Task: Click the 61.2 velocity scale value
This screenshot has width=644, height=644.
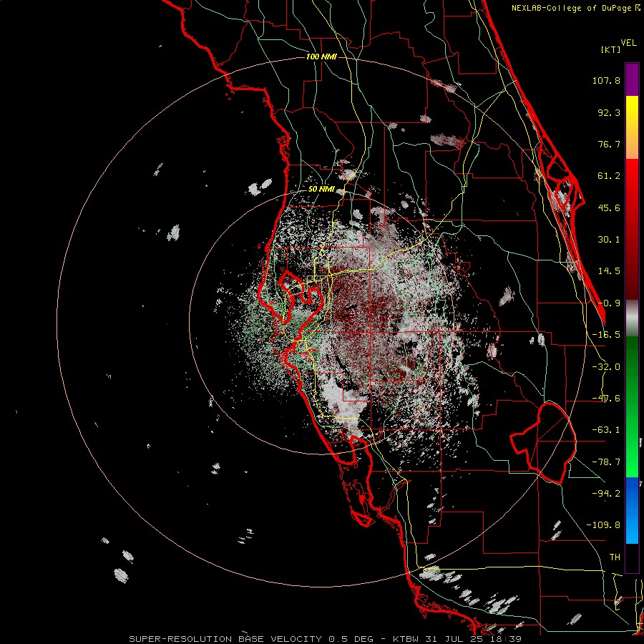Action: pyautogui.click(x=609, y=176)
